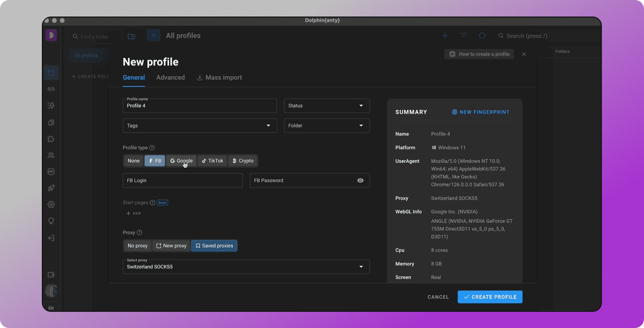Viewport: 644px width, 328px height.
Task: Expand the Select proxy dropdown
Action: click(x=246, y=267)
